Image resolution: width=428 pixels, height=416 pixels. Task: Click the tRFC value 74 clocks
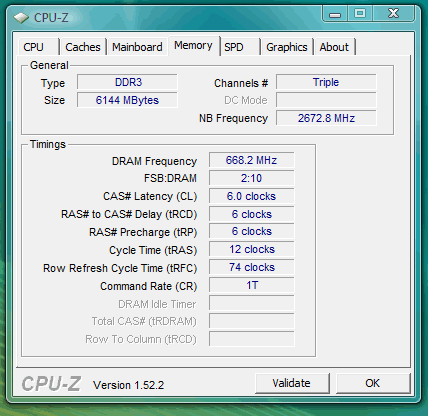(x=252, y=267)
